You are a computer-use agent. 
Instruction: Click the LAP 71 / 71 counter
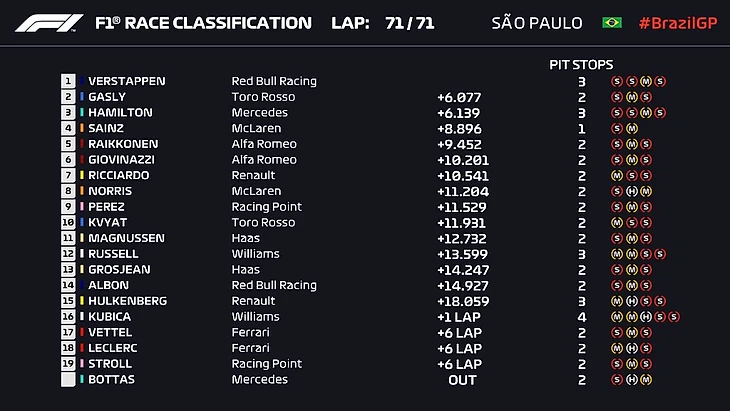click(381, 22)
